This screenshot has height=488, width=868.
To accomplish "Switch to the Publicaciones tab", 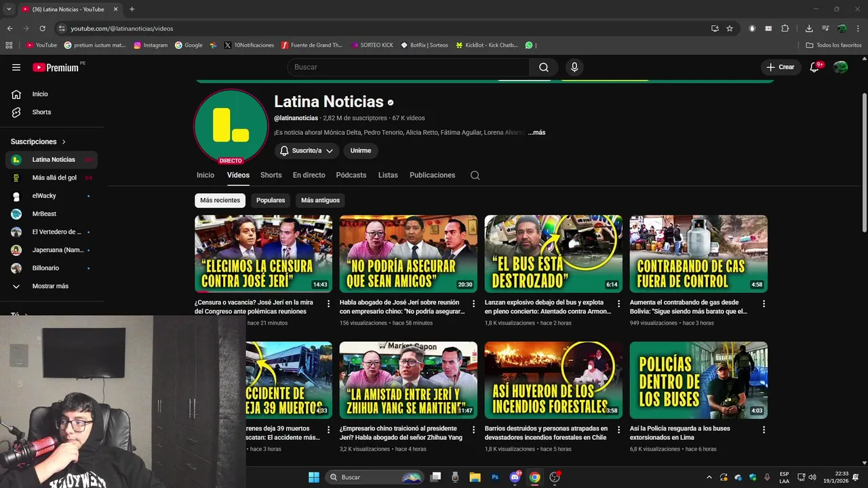I will (433, 175).
